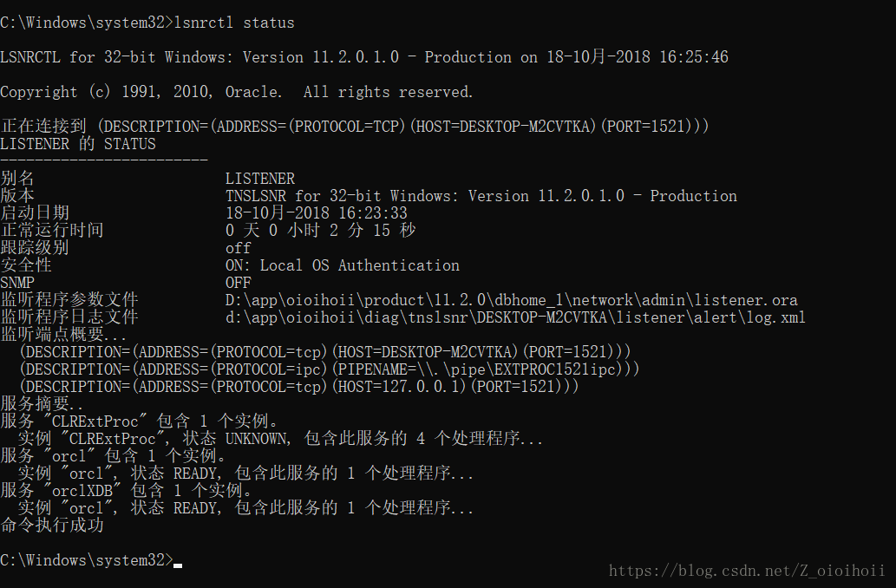Click the trace level value "off"
The height and width of the screenshot is (588, 896).
point(239,248)
